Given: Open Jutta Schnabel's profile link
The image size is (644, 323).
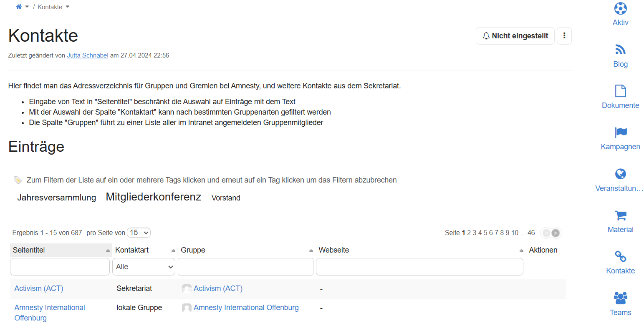Looking at the screenshot, I should [87, 55].
